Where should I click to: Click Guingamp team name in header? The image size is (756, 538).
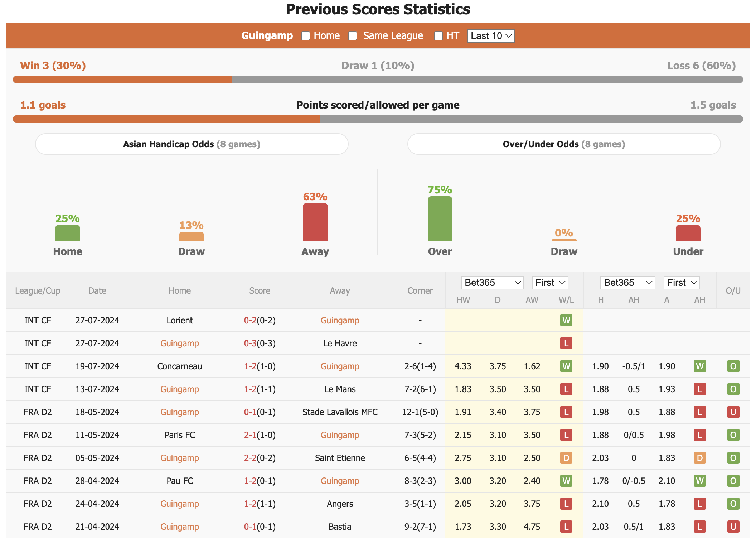tap(267, 36)
